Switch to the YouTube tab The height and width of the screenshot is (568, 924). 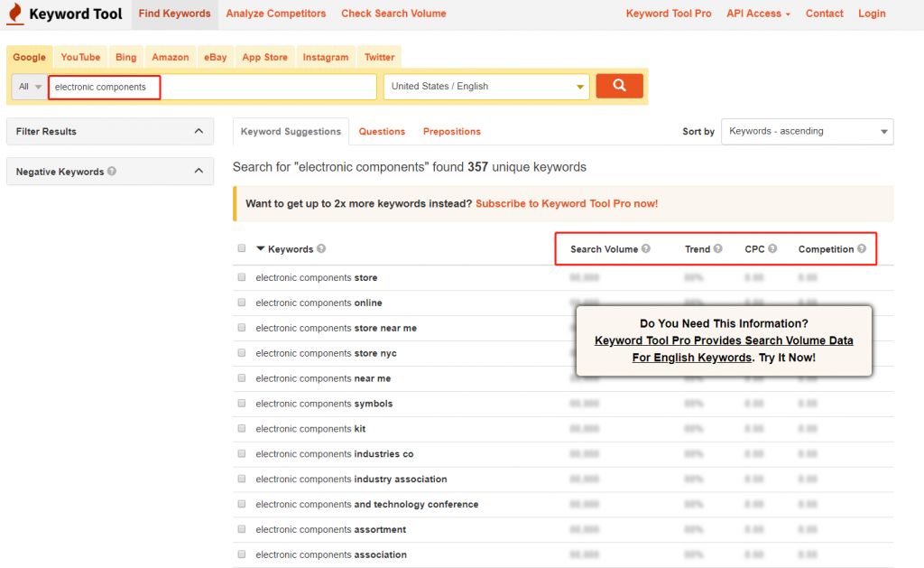[80, 57]
